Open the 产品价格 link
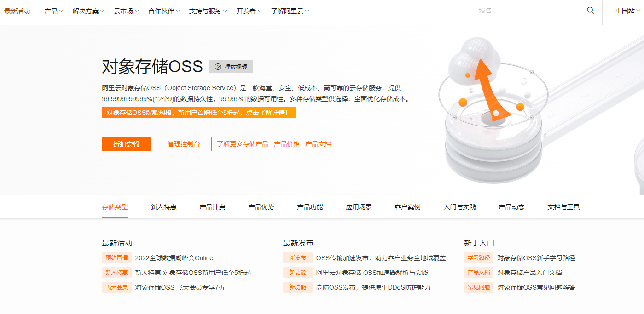Image resolution: width=644 pixels, height=314 pixels. pyautogui.click(x=287, y=144)
